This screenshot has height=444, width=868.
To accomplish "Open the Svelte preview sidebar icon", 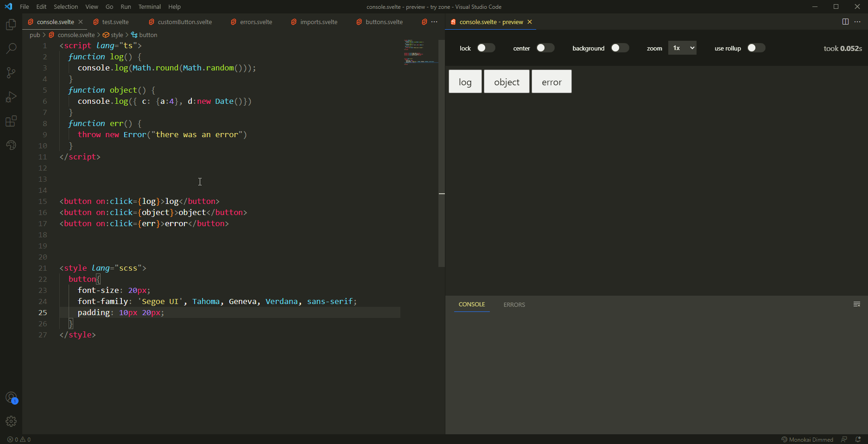I will click(x=11, y=145).
